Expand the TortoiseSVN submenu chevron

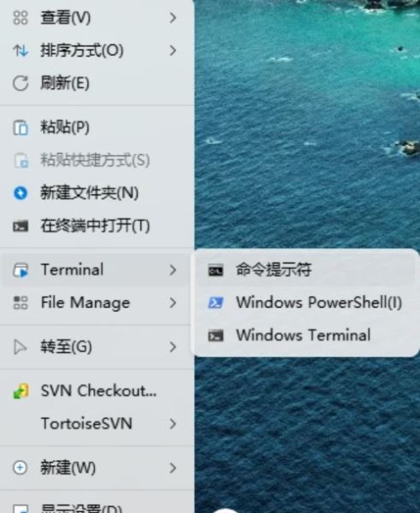pyautogui.click(x=173, y=424)
